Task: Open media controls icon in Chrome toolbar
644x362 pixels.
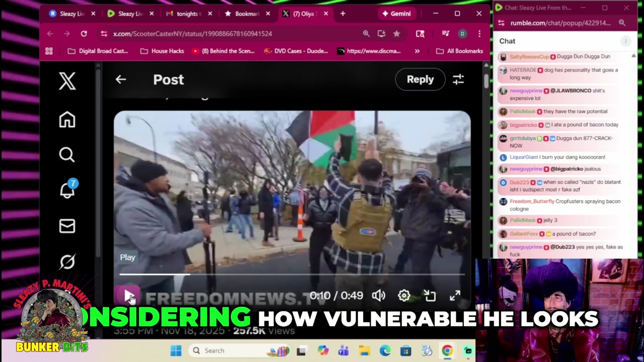Action: 445,34
